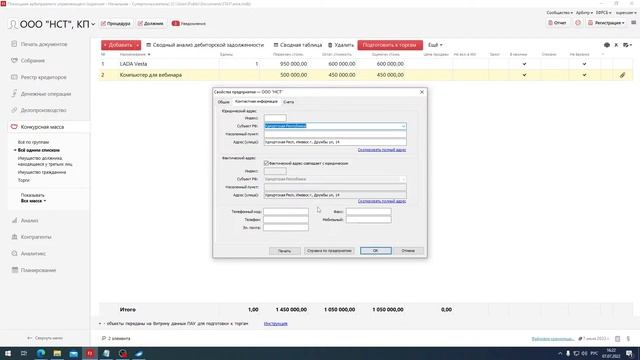
Task: Open Task View on the taskbar
Action: pyautogui.click(x=24, y=353)
